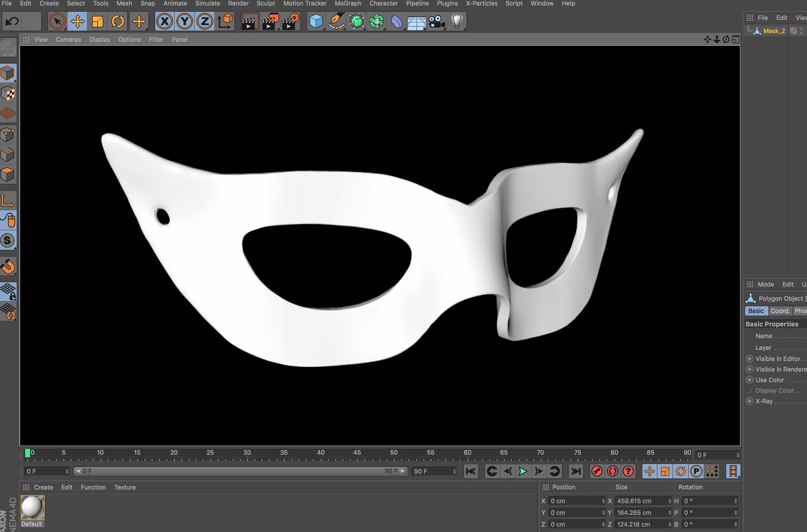The image size is (807, 532).
Task: Toggle world/object coordinate system icon
Action: coord(225,21)
